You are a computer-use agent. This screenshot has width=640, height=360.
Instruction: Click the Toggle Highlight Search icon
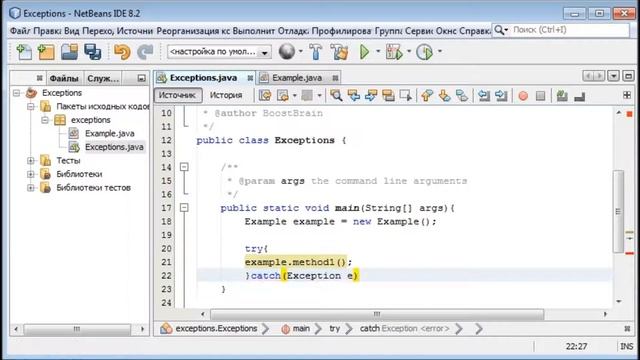[388, 96]
